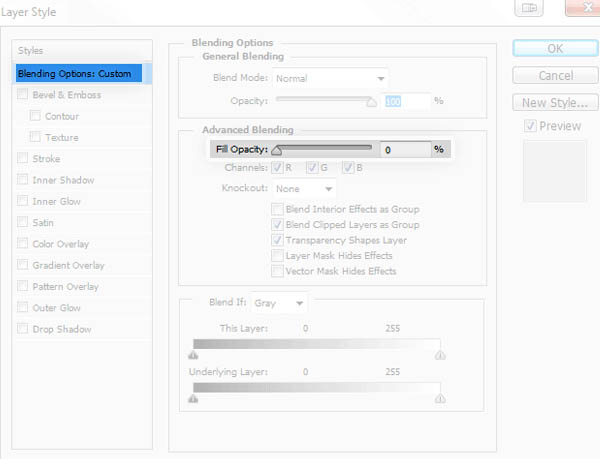Check Blend Interior Effects as Group
The width and height of the screenshot is (600, 459).
pos(277,209)
